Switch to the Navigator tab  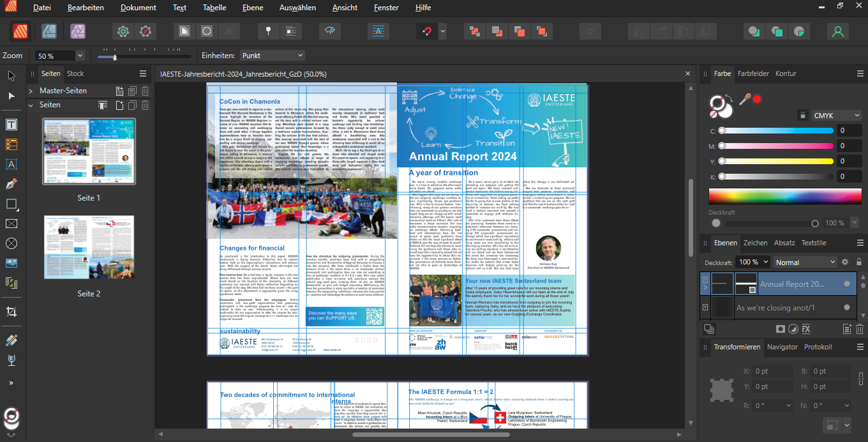[x=782, y=347]
